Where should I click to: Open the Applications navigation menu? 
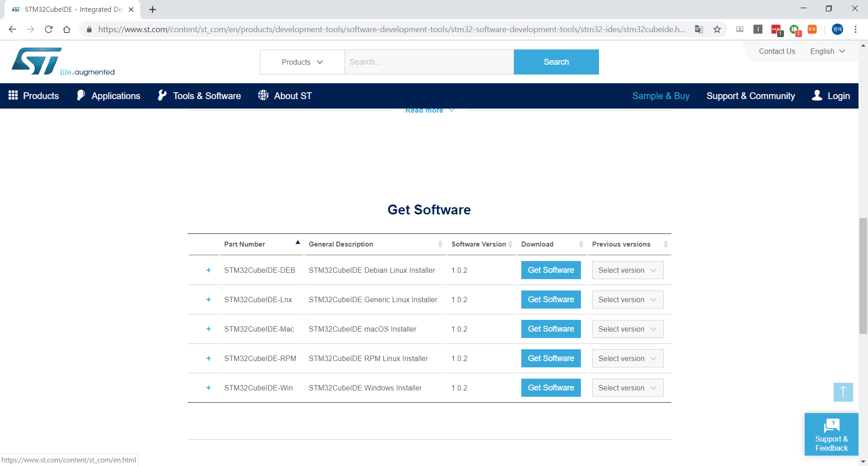tap(108, 96)
